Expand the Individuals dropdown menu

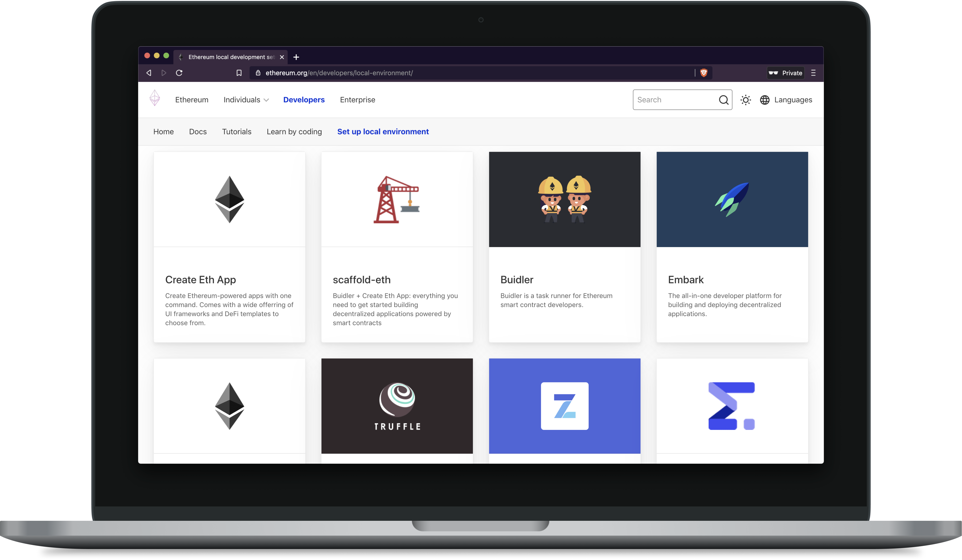tap(245, 99)
